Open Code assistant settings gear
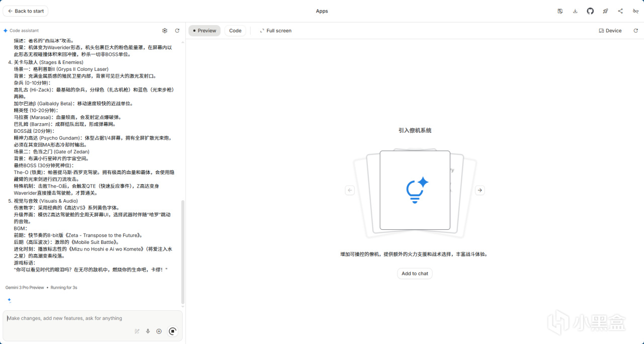Viewport: 644px width, 344px height. coord(165,31)
